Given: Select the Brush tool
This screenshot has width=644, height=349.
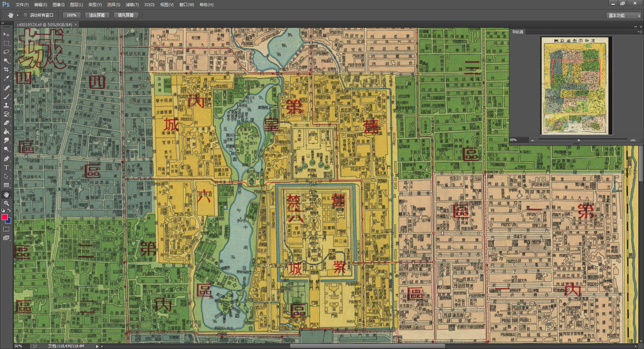Looking at the screenshot, I should click(6, 97).
